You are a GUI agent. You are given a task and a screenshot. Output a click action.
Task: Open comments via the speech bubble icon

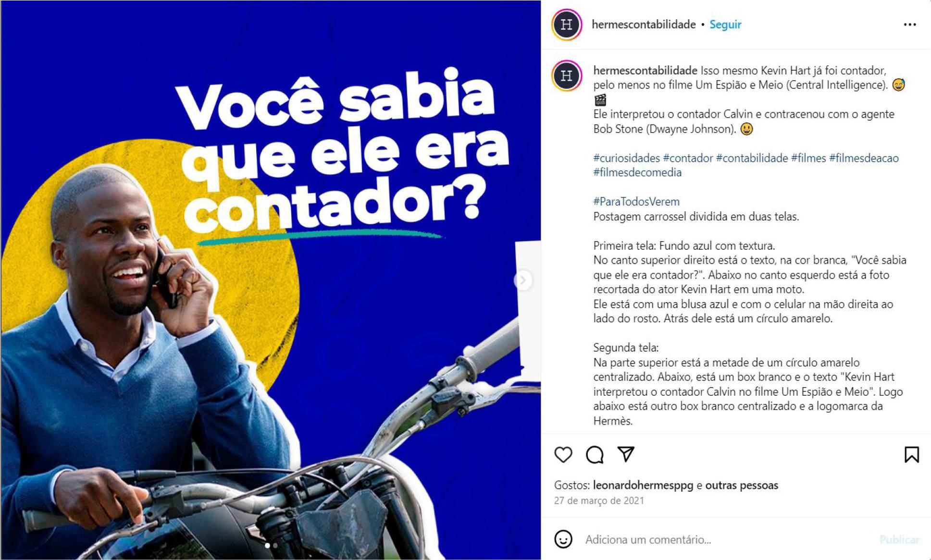595,454
